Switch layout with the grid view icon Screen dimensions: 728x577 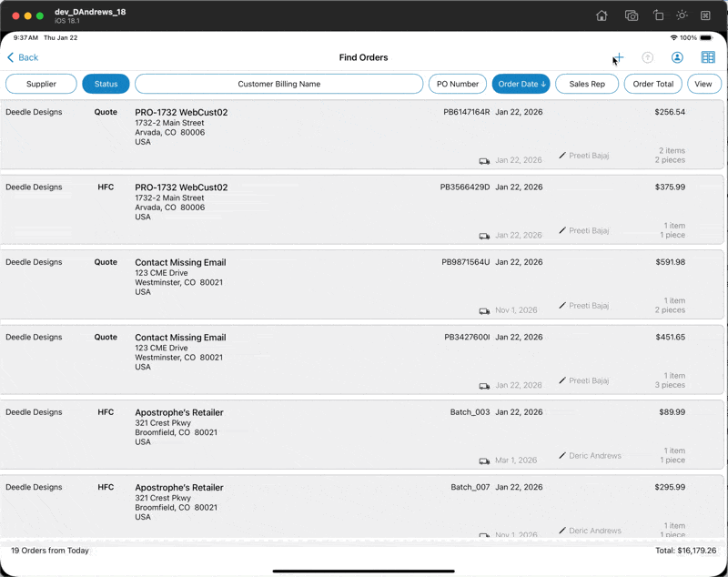coord(708,57)
